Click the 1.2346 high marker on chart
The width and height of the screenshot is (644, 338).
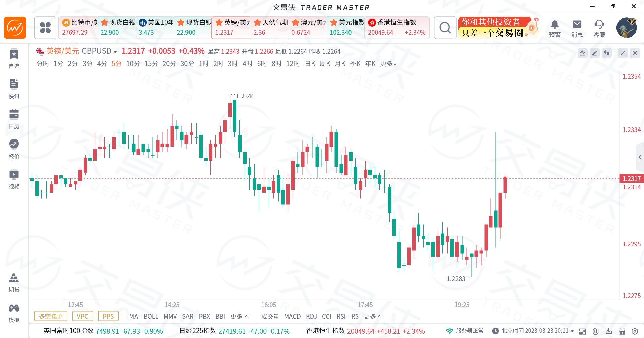[x=245, y=96]
